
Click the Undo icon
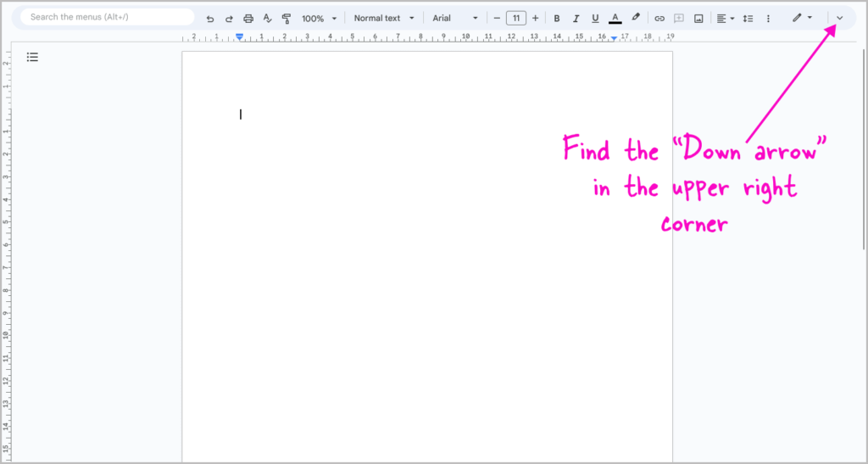210,19
